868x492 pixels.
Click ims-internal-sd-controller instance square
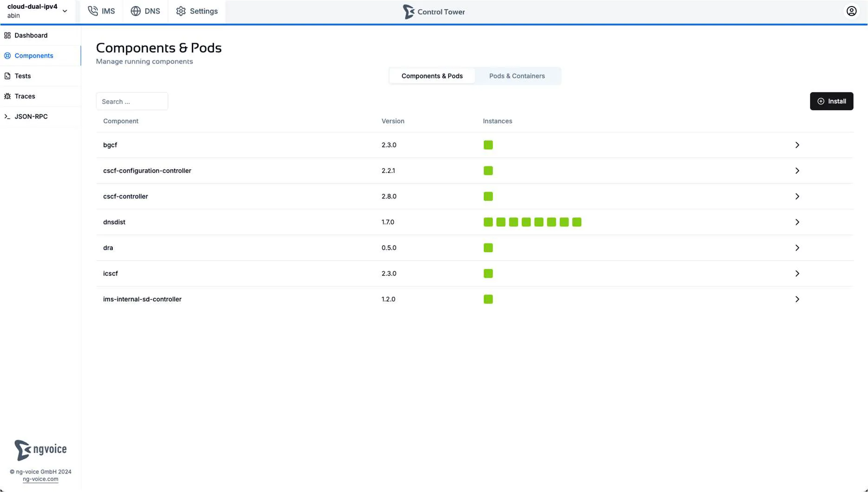click(x=488, y=299)
